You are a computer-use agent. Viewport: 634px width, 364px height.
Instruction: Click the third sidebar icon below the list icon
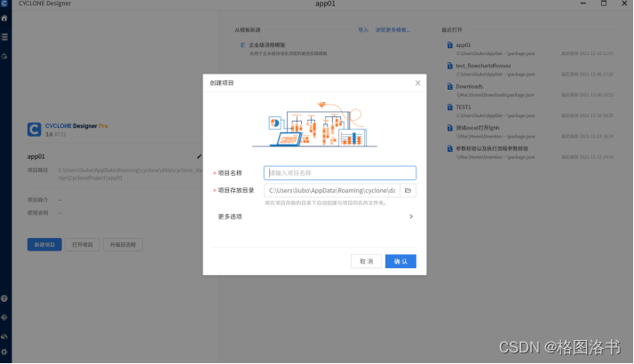tap(4, 56)
